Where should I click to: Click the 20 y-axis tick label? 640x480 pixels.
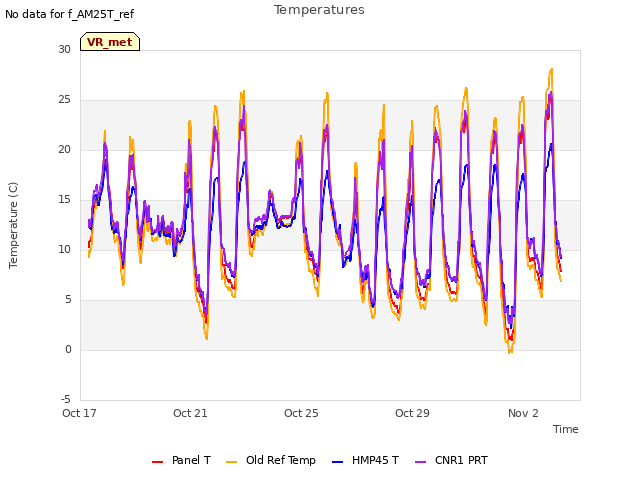(64, 149)
